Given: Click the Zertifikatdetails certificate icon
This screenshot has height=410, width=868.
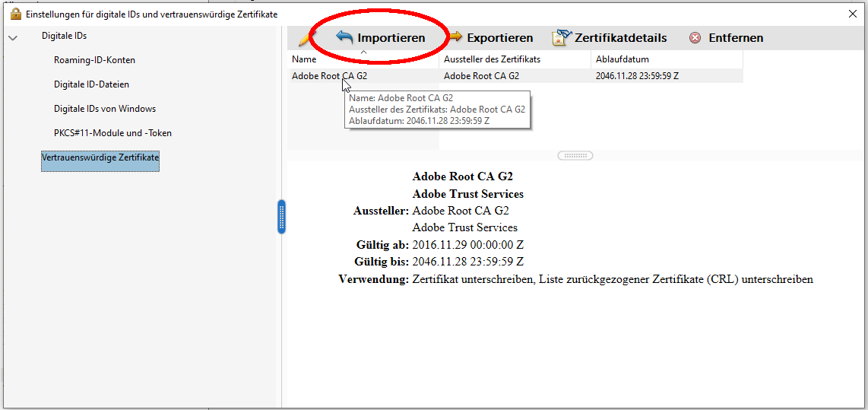Looking at the screenshot, I should tap(561, 38).
